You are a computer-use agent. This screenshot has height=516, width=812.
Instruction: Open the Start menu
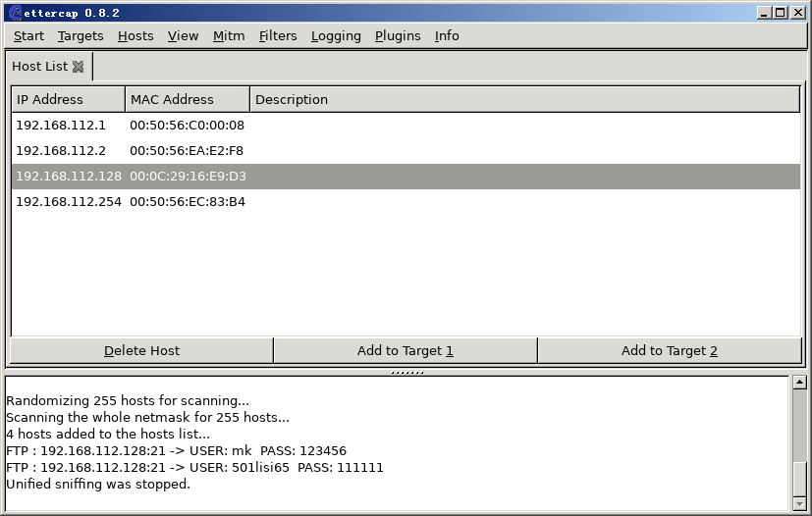[x=28, y=35]
